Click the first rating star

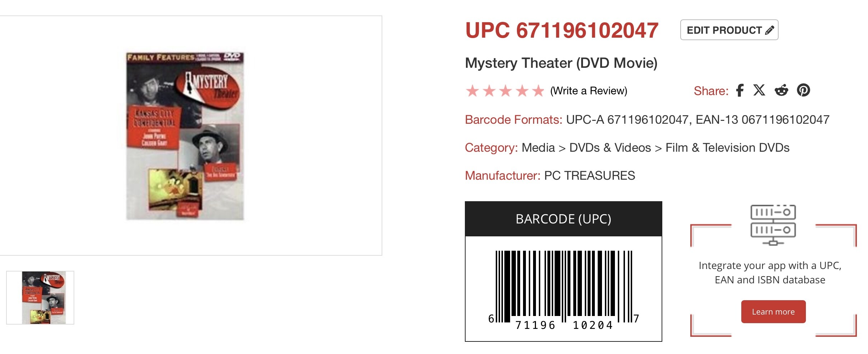pos(472,91)
